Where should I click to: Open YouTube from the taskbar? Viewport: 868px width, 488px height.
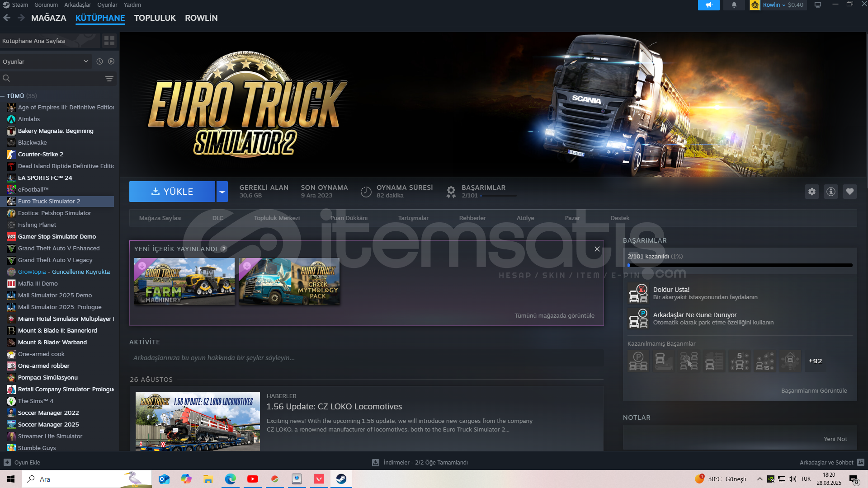pos(253,479)
